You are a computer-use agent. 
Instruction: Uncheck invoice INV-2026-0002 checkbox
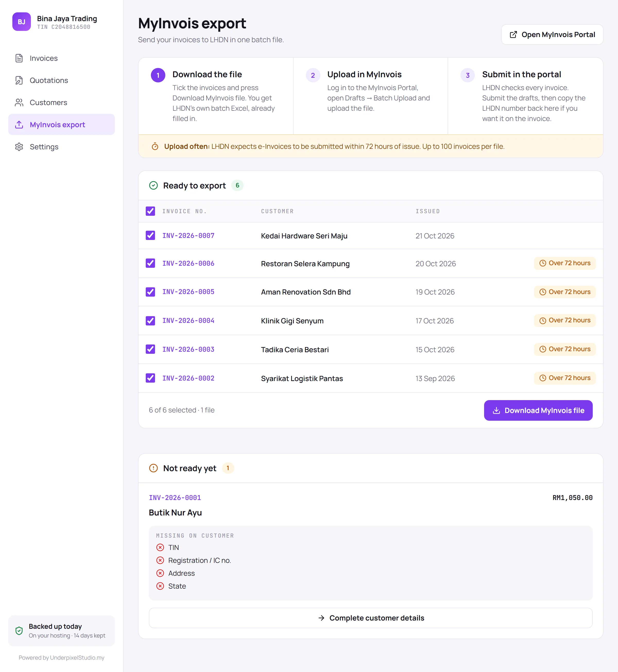click(x=150, y=378)
